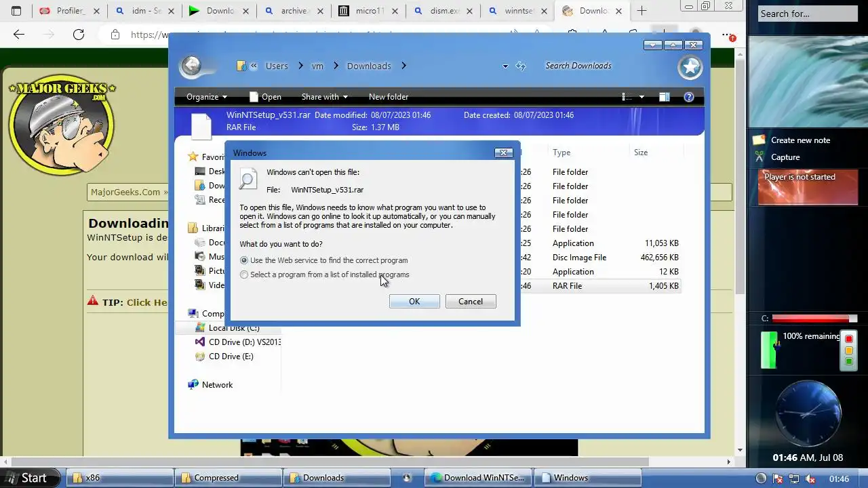Open CD Drive (E:) in navigation pane

224,357
